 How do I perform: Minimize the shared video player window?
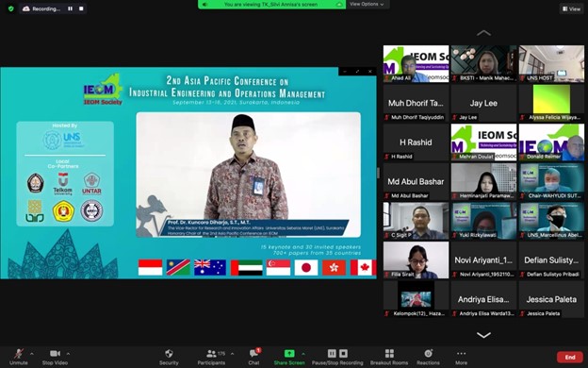(x=345, y=72)
